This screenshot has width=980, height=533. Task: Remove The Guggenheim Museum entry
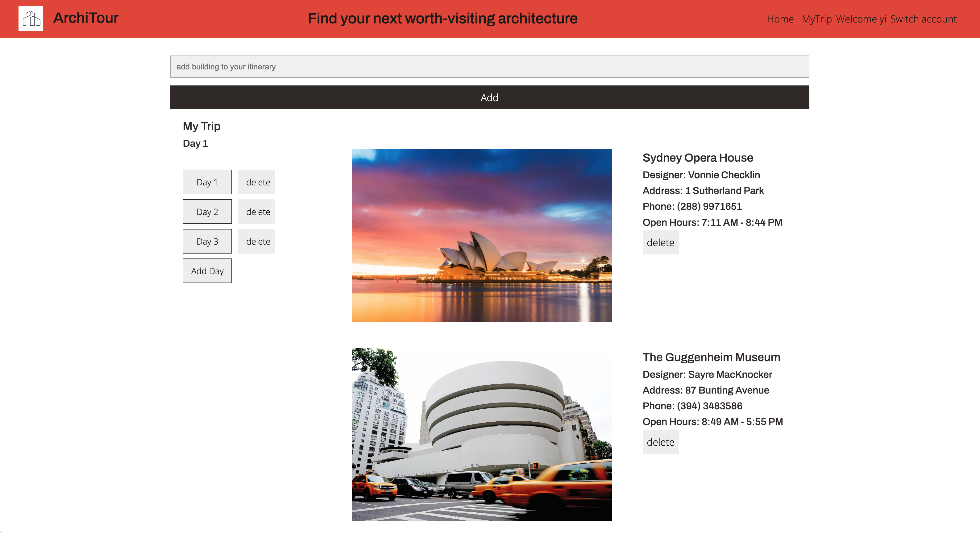pos(660,442)
